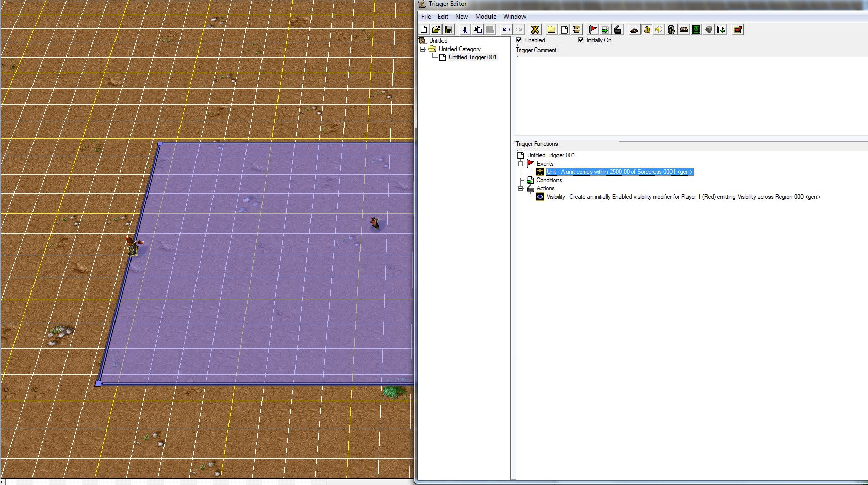Create a New Trigger via page icon
This screenshot has height=485, width=868.
pyautogui.click(x=564, y=29)
